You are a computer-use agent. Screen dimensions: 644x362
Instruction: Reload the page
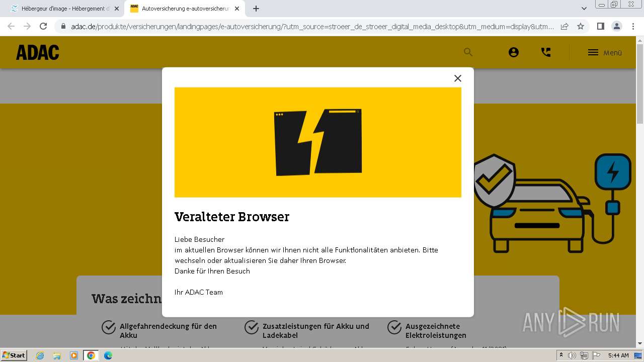pyautogui.click(x=43, y=26)
